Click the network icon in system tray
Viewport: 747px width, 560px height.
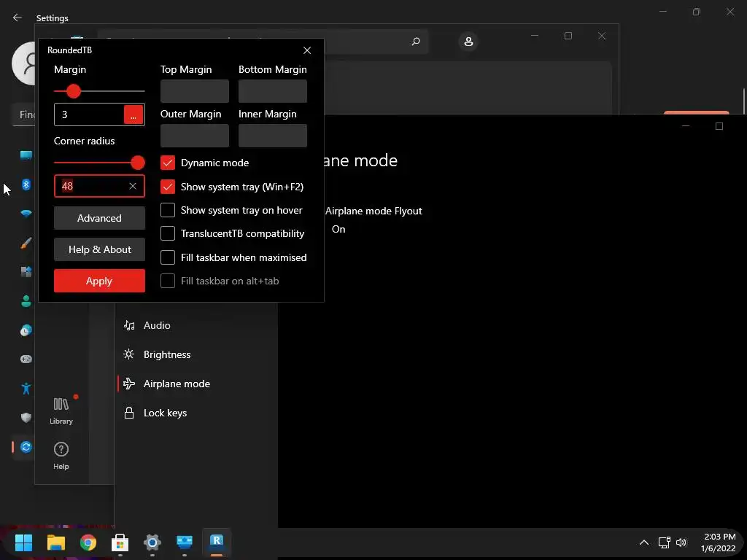click(664, 542)
